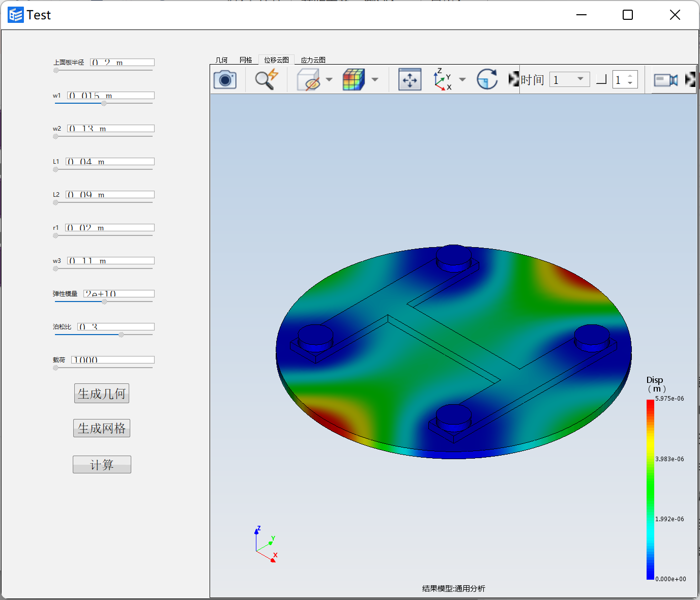Image resolution: width=700 pixels, height=600 pixels.
Task: Maximize the Test window
Action: [x=628, y=15]
